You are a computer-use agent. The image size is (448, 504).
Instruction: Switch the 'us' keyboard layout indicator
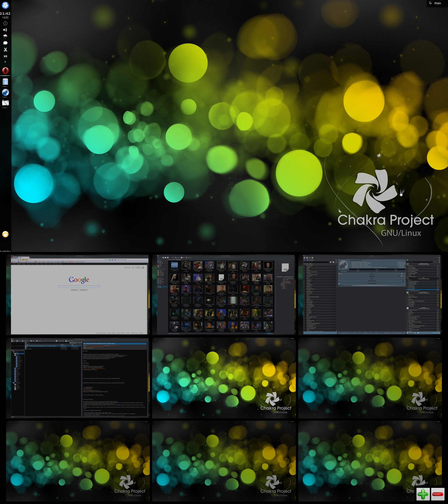point(5,56)
